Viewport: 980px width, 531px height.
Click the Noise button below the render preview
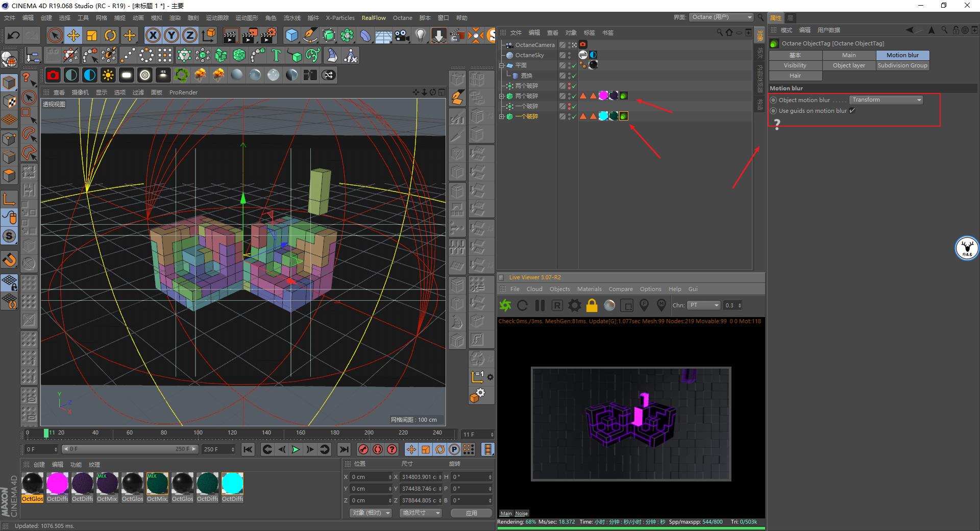click(521, 513)
